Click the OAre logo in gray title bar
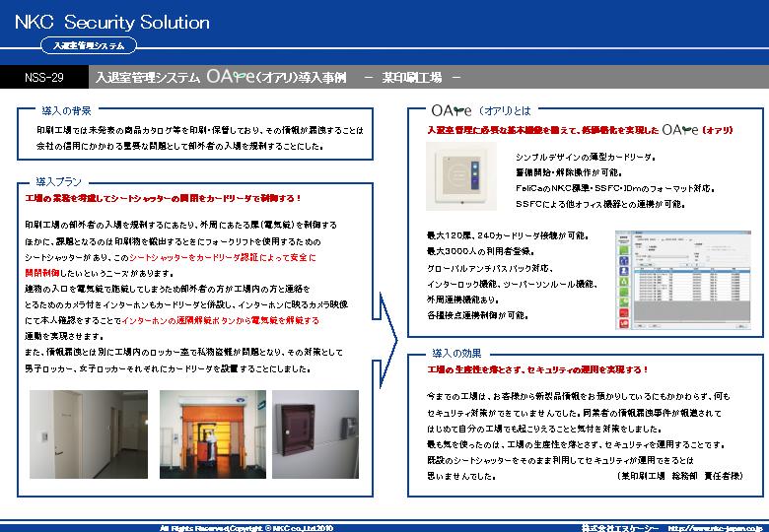The width and height of the screenshot is (769, 532). [x=231, y=77]
